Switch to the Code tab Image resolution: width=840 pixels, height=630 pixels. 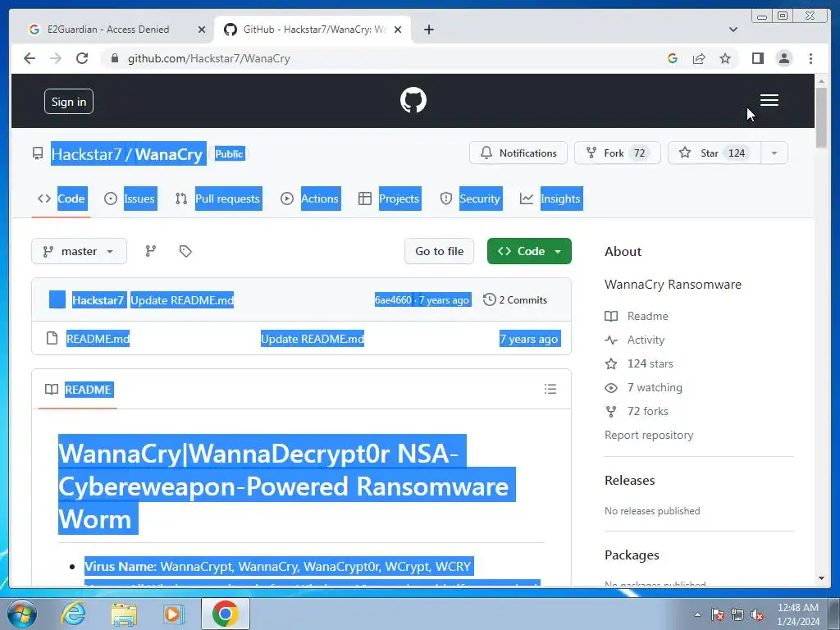(61, 199)
